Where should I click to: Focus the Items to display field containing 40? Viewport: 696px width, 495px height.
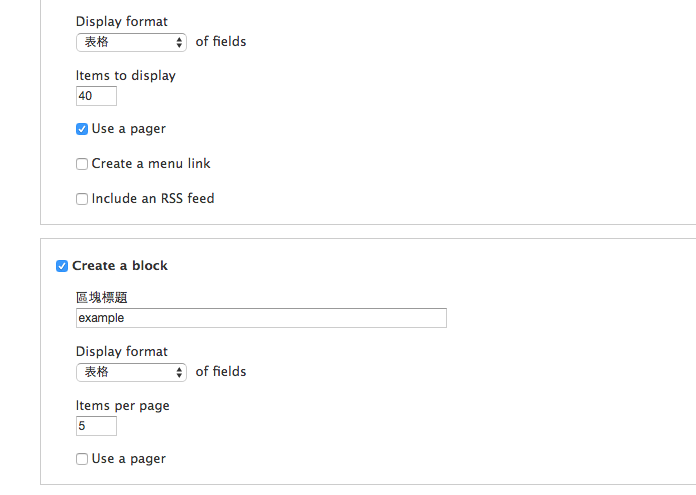point(96,96)
